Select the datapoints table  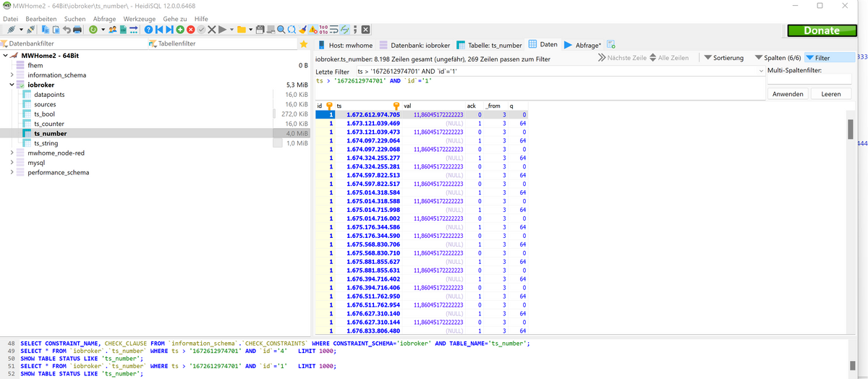click(49, 95)
